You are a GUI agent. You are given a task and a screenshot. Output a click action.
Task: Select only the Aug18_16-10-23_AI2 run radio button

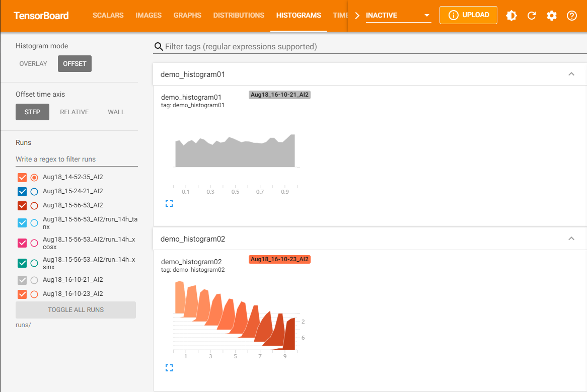coord(34,294)
